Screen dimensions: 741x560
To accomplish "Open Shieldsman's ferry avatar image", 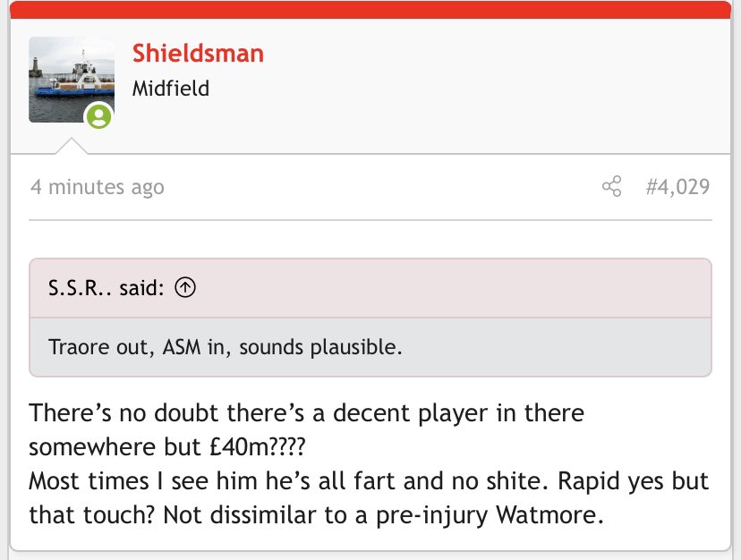I will 72,80.
